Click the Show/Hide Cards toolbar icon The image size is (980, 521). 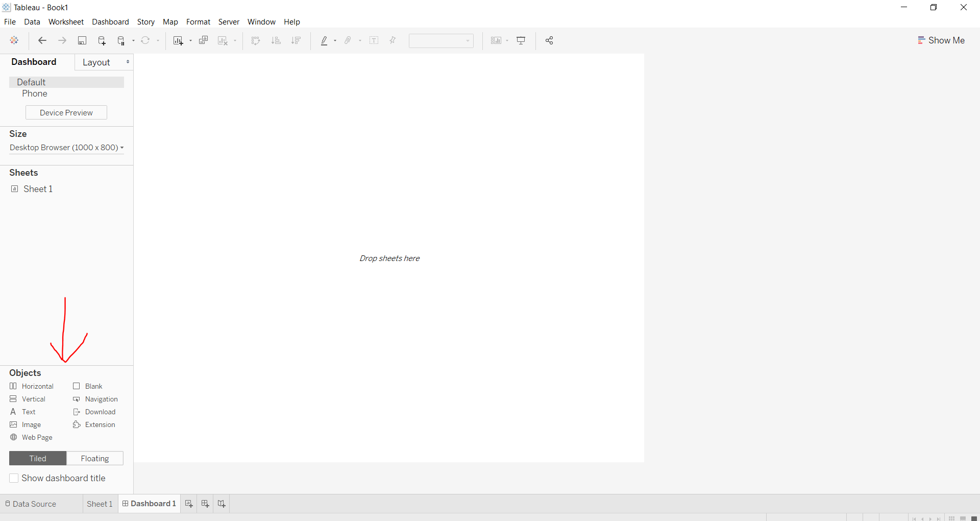496,40
